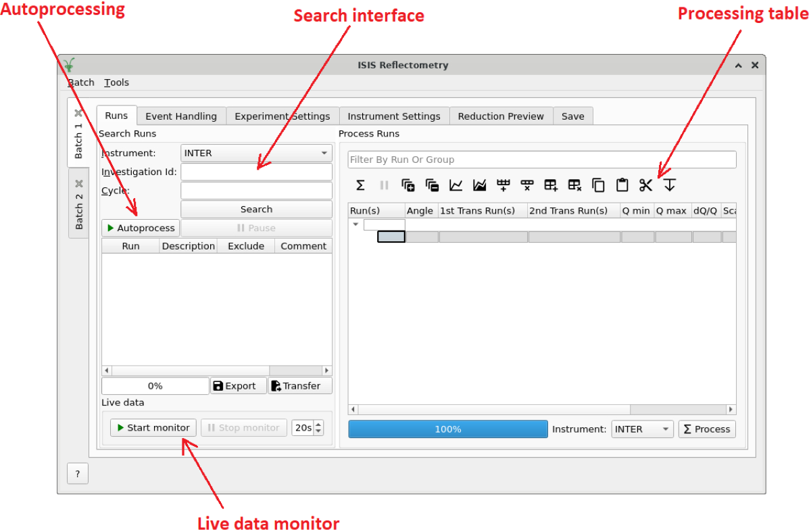Click the paste clipboard icon in the toolbar
This screenshot has height=532, width=811.
pyautogui.click(x=622, y=185)
